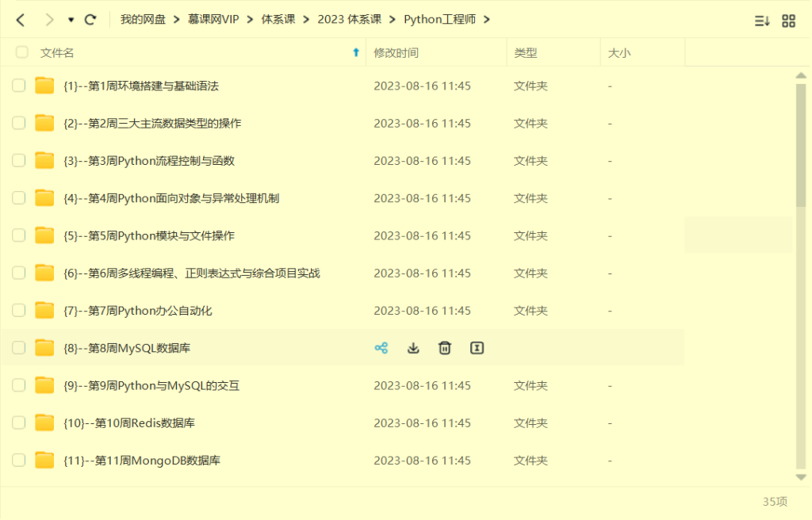Open the sort order menu icon

(x=762, y=21)
